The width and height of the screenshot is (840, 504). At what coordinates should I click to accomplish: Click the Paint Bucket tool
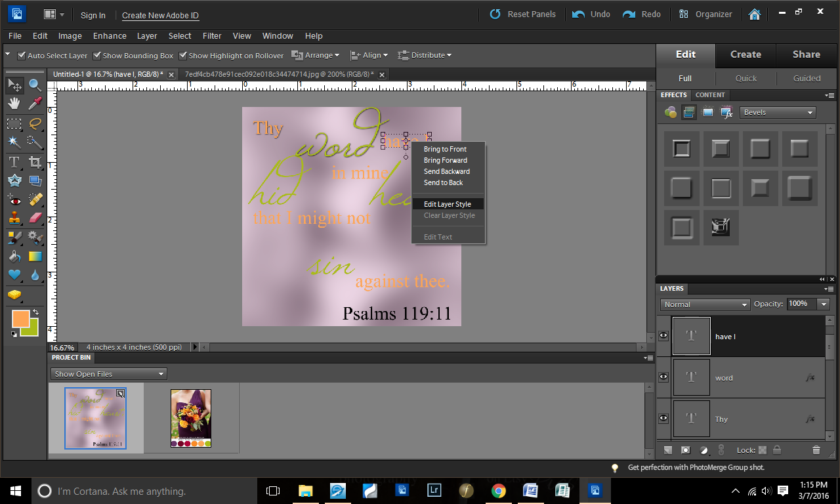[14, 257]
